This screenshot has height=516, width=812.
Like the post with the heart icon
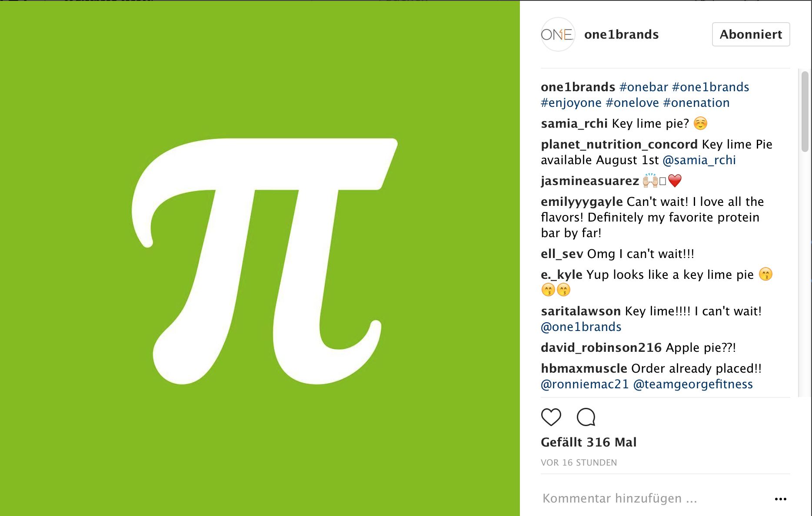(x=551, y=417)
